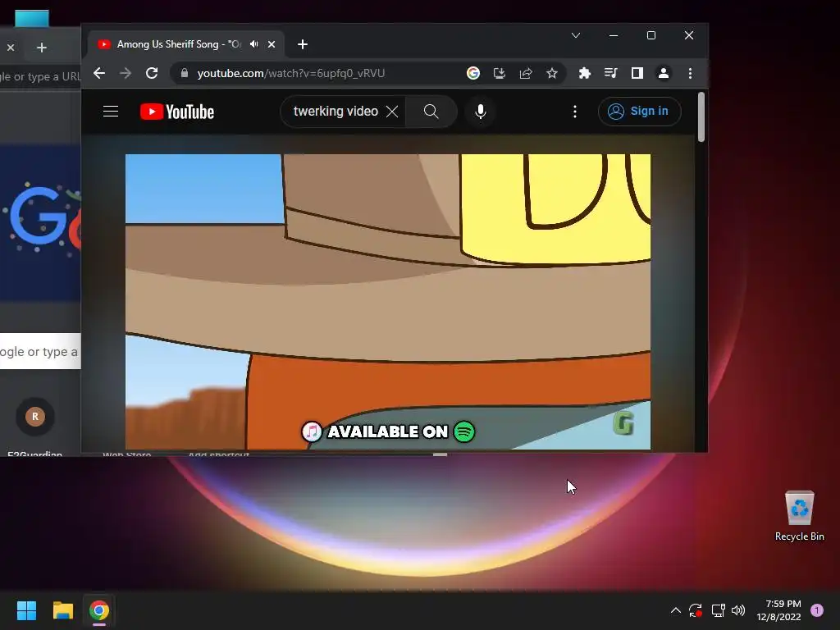Open network status tray icon
Screen dimensions: 840x630
point(719,610)
